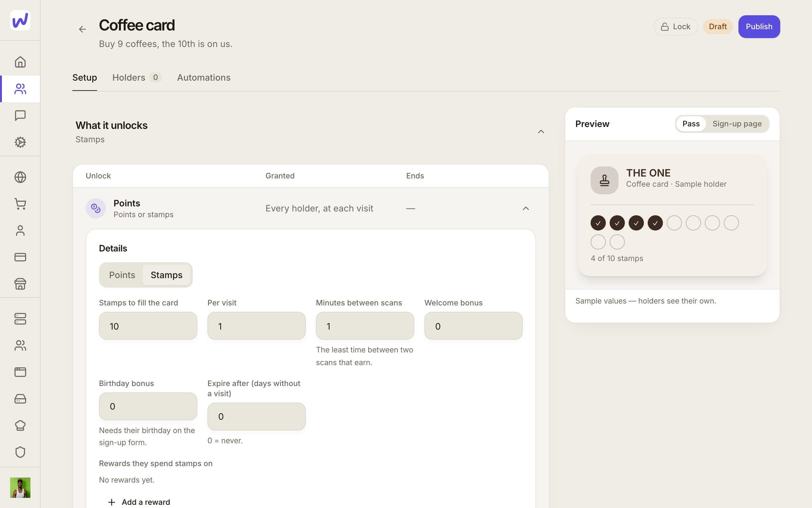This screenshot has width=812, height=508.
Task: Open the globe icon in the sidebar
Action: tap(20, 177)
